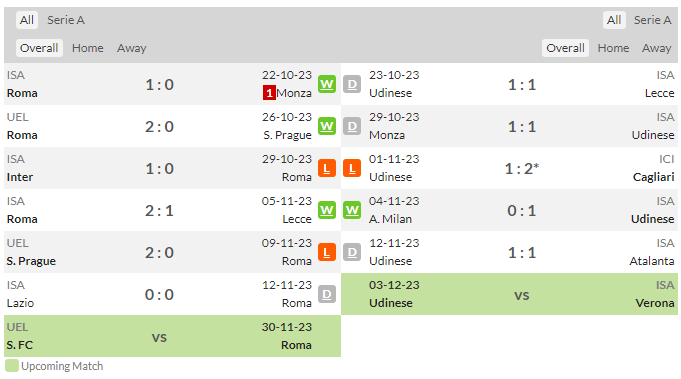Switch the left panel to Home matches
The image size is (681, 379).
point(88,48)
